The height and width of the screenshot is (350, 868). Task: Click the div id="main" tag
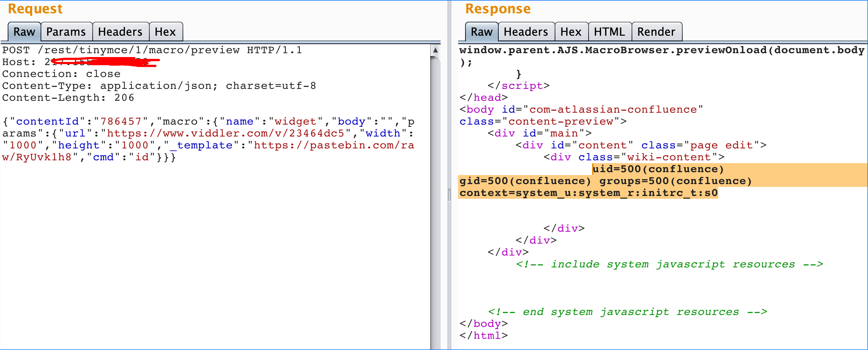540,133
